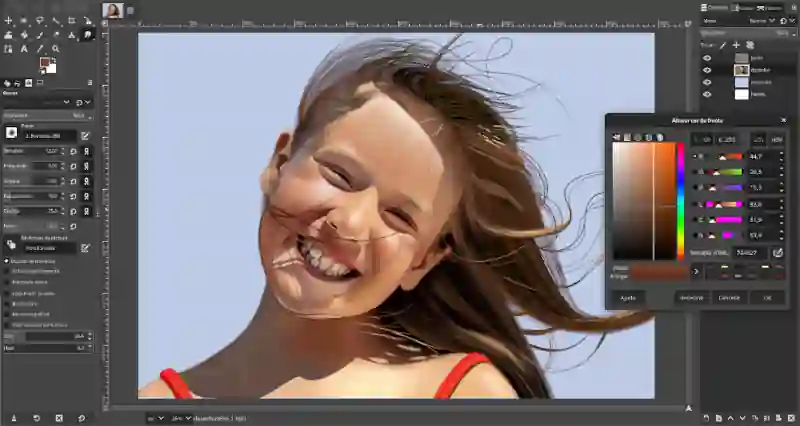Hide the top layer using eye icon
The height and width of the screenshot is (426, 800).
click(707, 58)
